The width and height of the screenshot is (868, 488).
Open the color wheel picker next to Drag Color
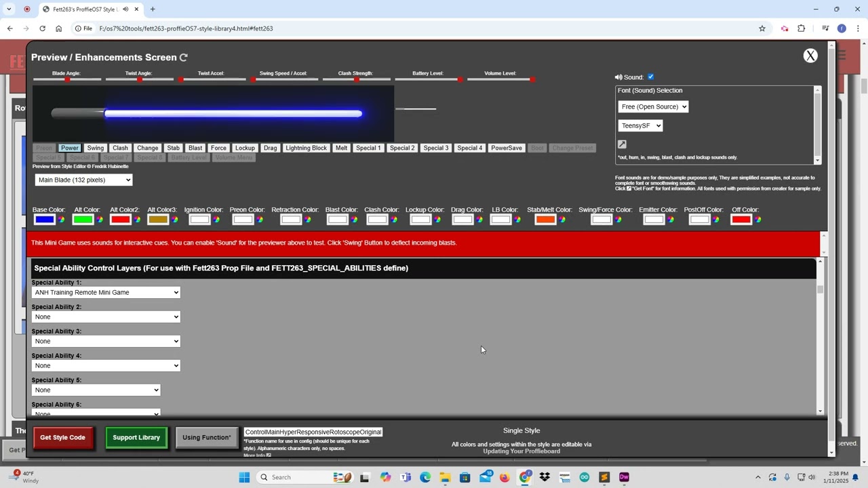coord(479,220)
